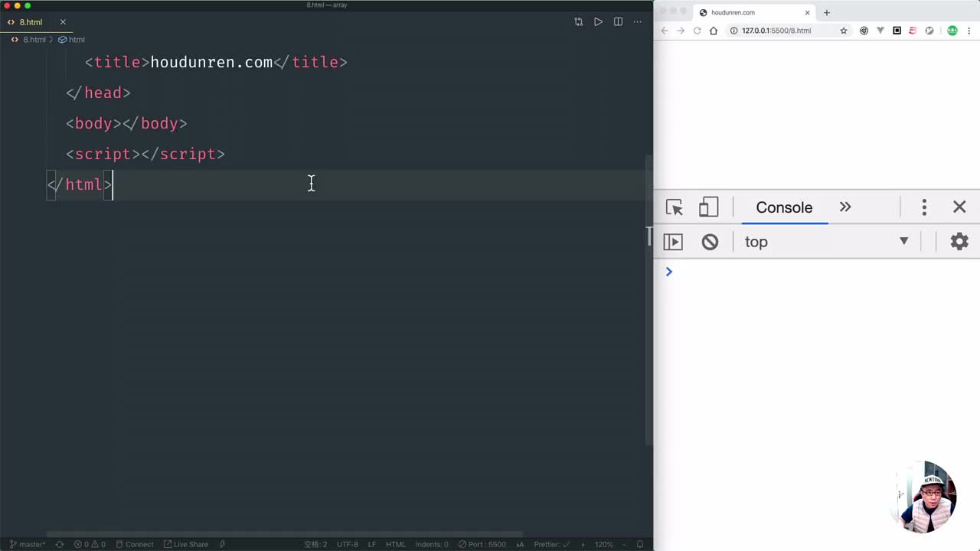
Task: Change the LF end of line sequence
Action: coord(372,544)
